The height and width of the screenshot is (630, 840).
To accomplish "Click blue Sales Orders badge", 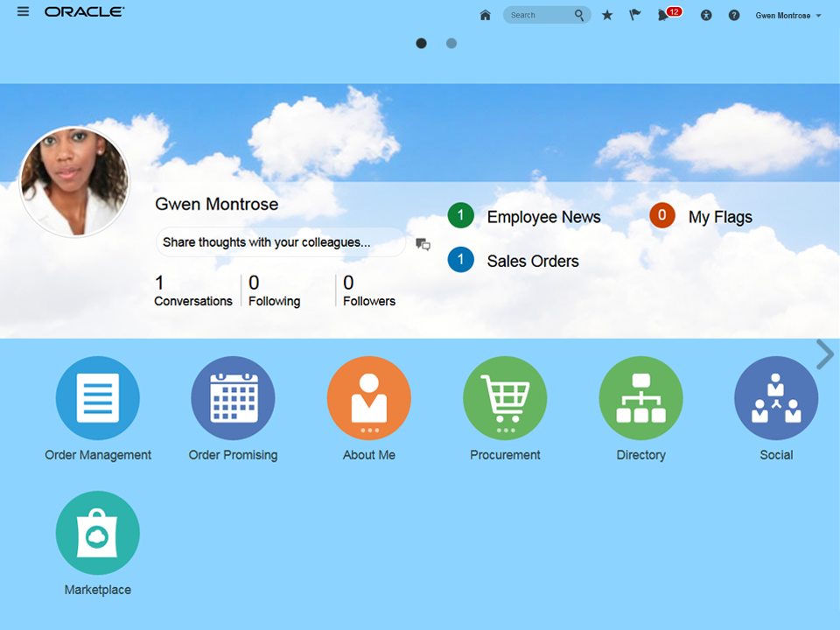I will [x=461, y=260].
